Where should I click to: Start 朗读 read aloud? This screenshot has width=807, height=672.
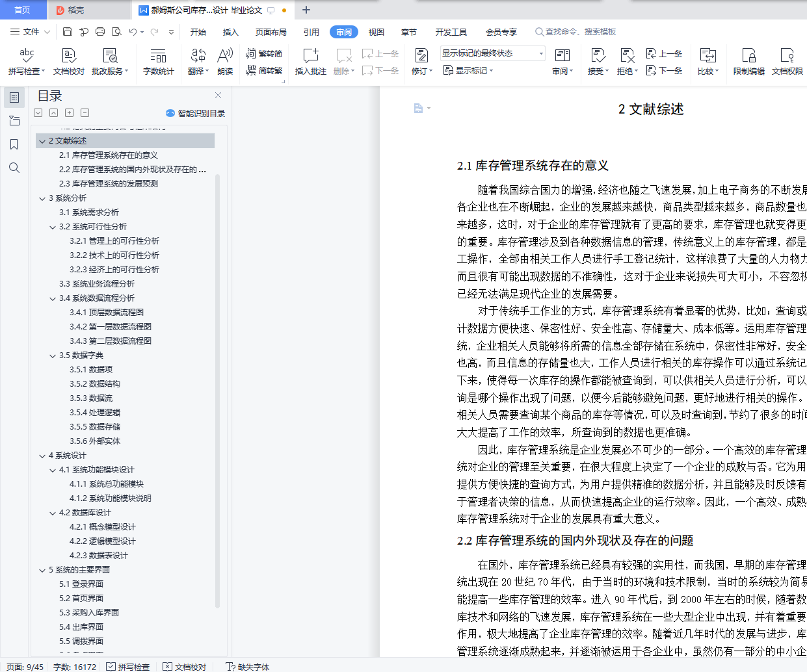225,61
